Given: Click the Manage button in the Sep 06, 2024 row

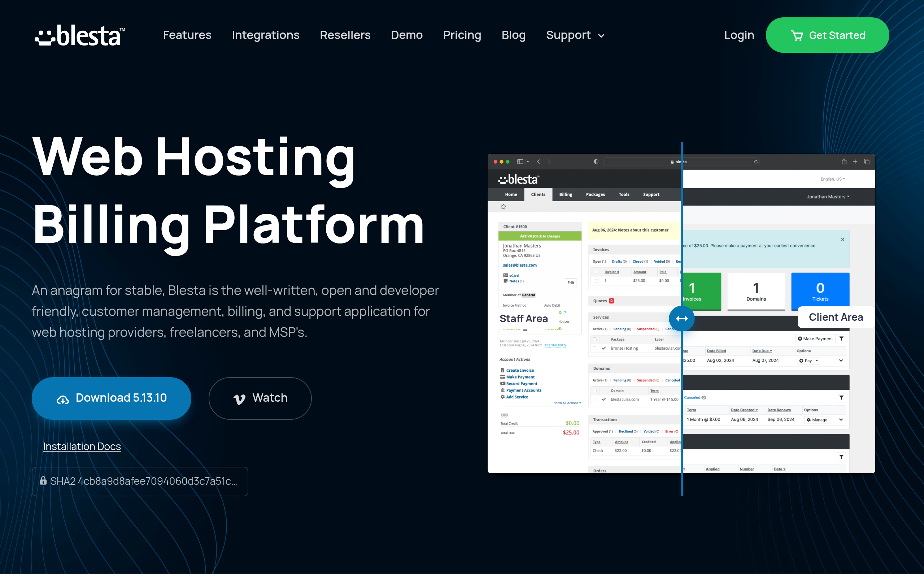Looking at the screenshot, I should click(x=817, y=420).
